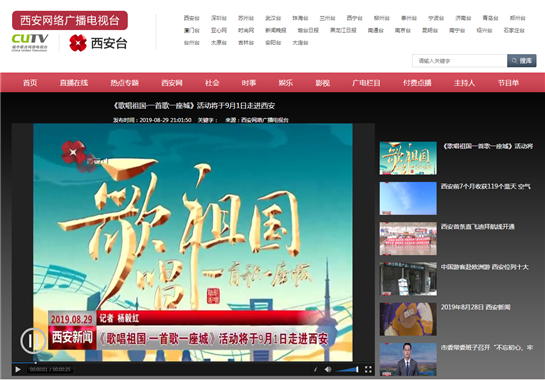The height and width of the screenshot is (380, 545).
Task: Click 市委常委班子召开 sidebar title
Action: [487, 347]
